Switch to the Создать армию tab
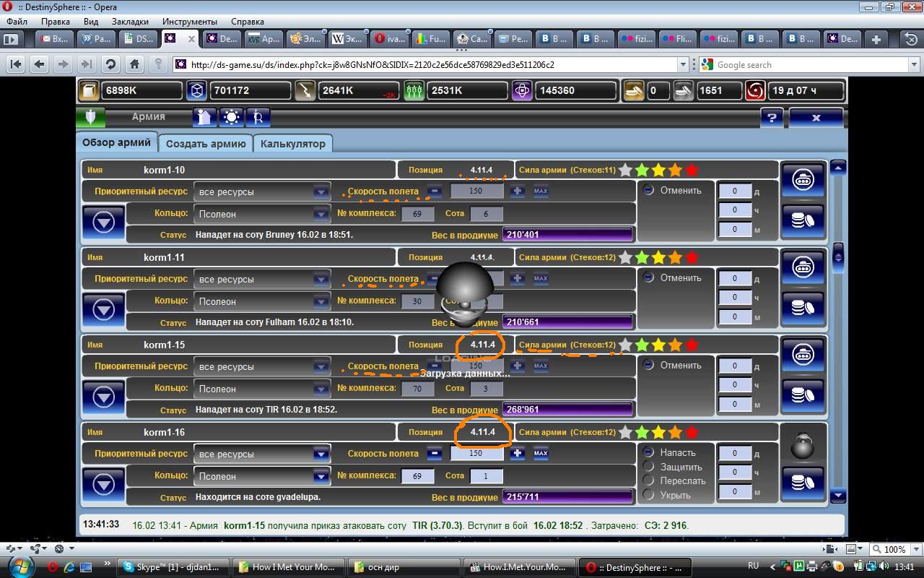Image resolution: width=924 pixels, height=578 pixels. tap(206, 144)
